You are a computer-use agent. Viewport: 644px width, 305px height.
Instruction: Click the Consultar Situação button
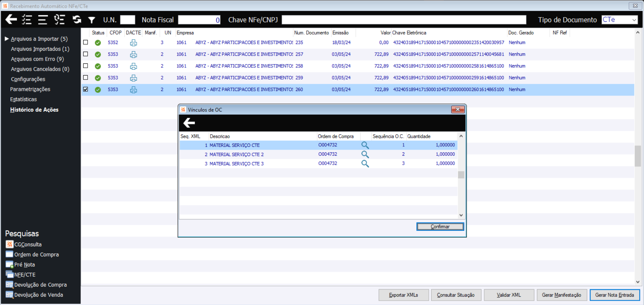(x=456, y=295)
